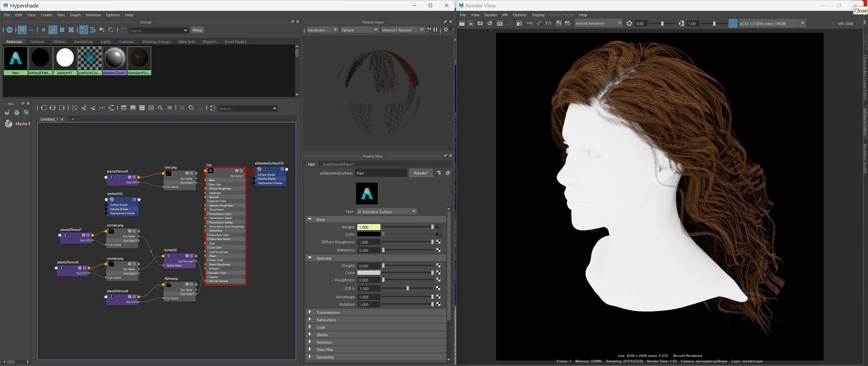Screen dimensions: 868x366
Task: Click frame all nodes icon in node editor toolbar
Action: 75,108
